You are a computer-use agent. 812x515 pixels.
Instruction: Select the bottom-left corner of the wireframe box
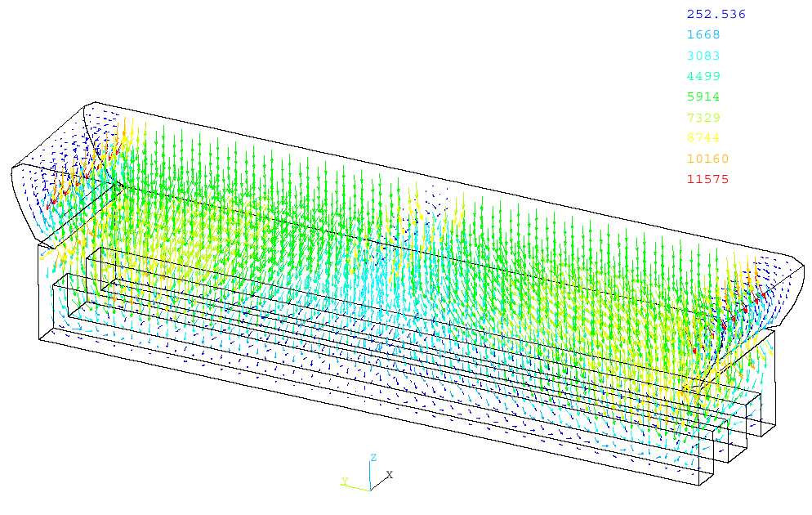click(x=40, y=339)
